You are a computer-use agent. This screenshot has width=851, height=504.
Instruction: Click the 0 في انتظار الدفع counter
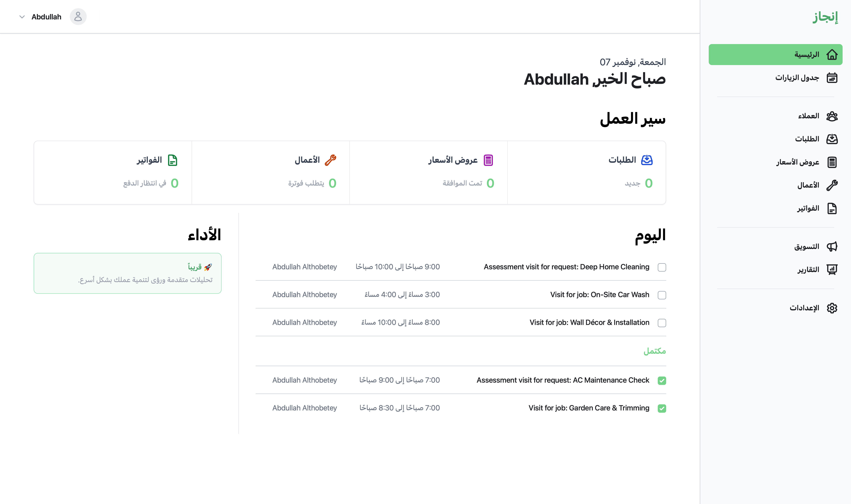tap(150, 183)
